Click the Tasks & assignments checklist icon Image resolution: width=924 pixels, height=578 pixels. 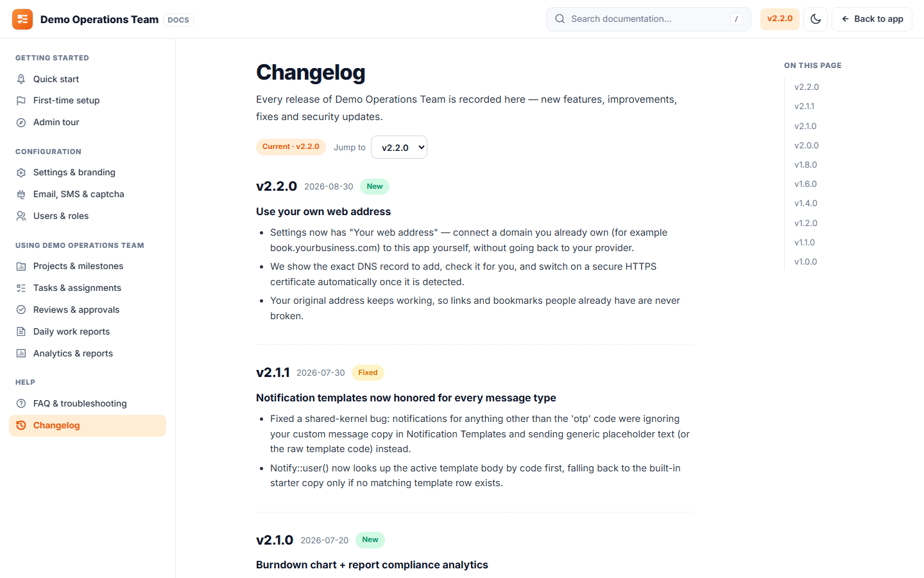click(x=21, y=288)
